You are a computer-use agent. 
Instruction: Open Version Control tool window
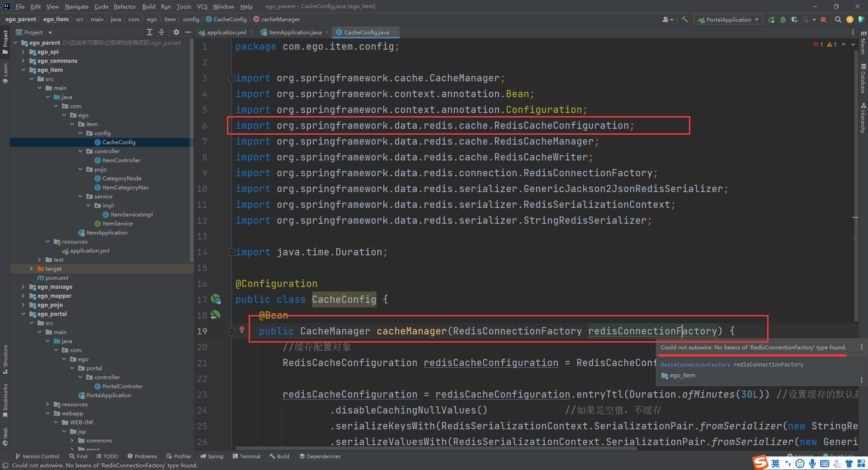pos(37,456)
